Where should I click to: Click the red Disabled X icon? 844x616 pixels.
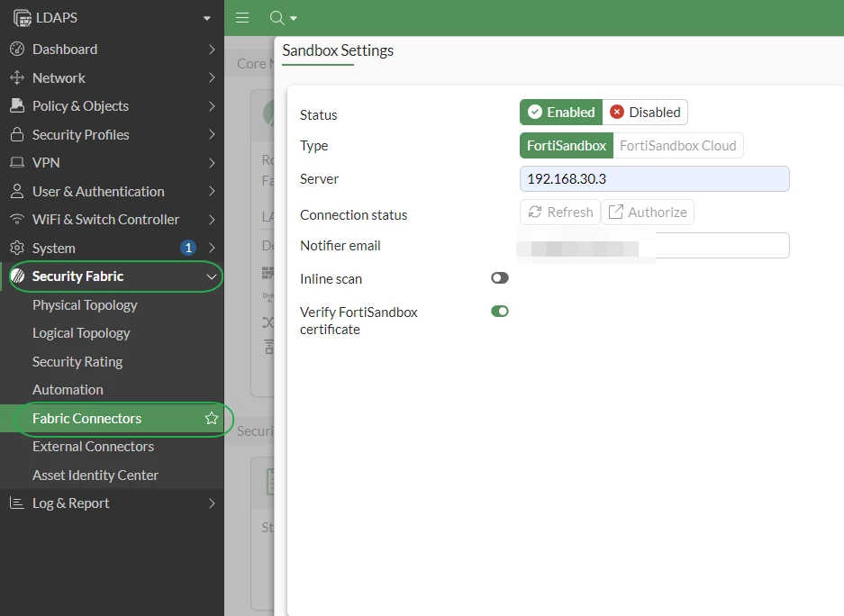[x=617, y=112]
